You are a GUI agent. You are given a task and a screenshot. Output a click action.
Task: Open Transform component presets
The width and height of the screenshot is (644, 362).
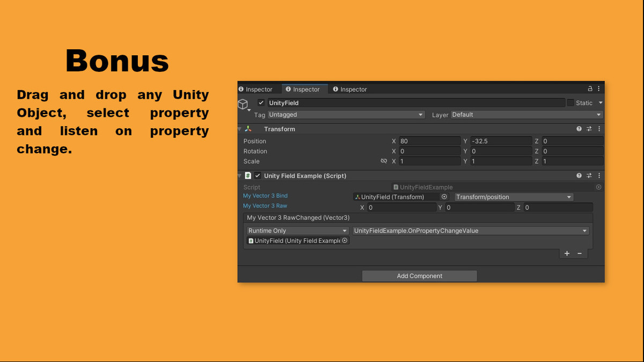tap(589, 129)
